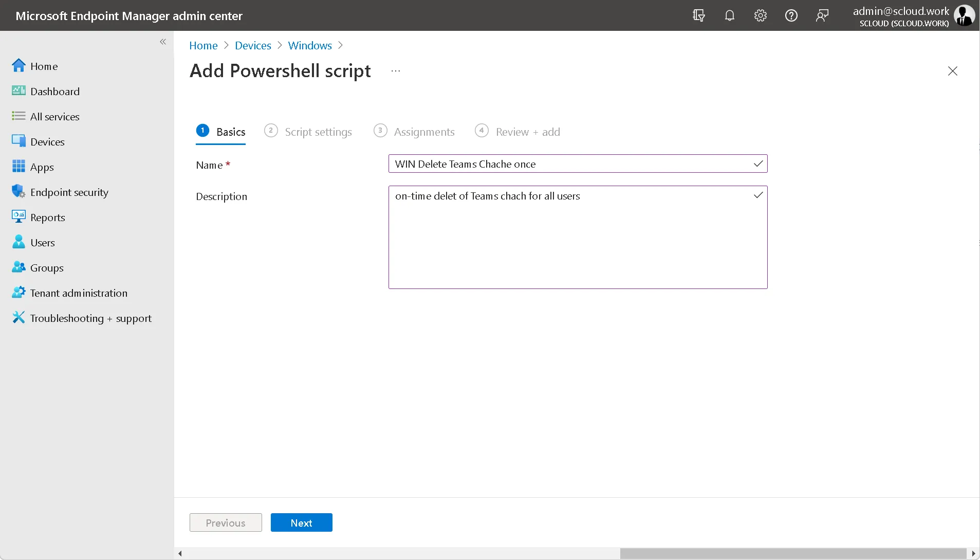Open the feedback icon in header
This screenshot has width=980, height=560.
(x=822, y=15)
